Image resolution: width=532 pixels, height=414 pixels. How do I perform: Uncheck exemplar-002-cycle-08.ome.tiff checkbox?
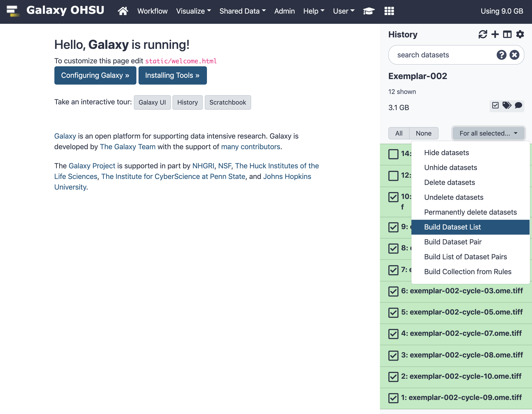[x=393, y=356]
